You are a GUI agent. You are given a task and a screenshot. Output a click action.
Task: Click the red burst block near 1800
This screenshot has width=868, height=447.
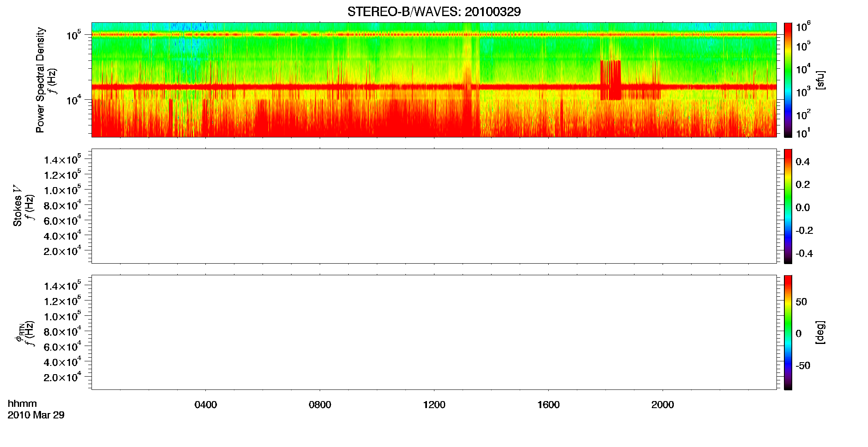(x=611, y=80)
